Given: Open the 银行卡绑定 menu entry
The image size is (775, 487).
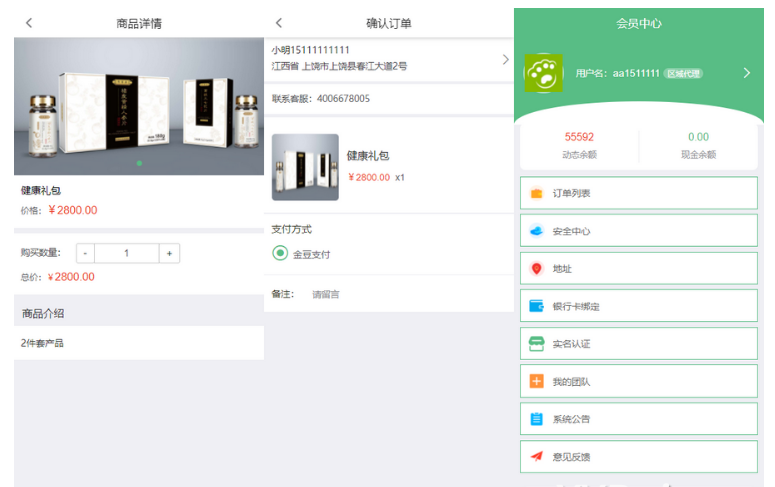Looking at the screenshot, I should tap(639, 306).
